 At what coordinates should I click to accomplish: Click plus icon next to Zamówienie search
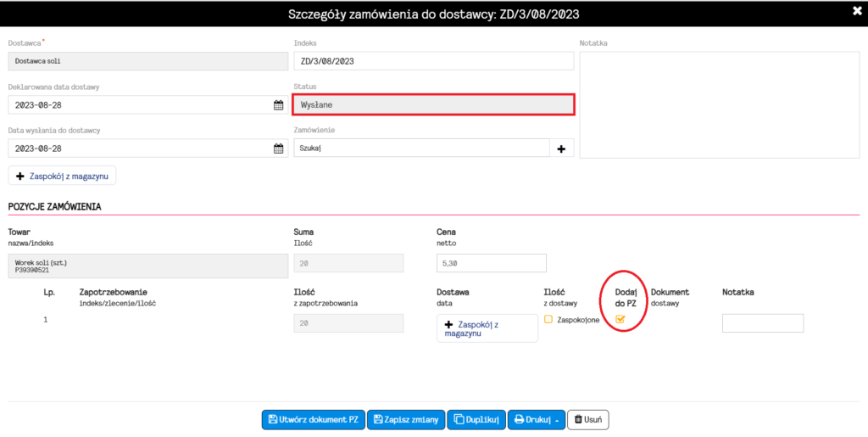point(561,148)
